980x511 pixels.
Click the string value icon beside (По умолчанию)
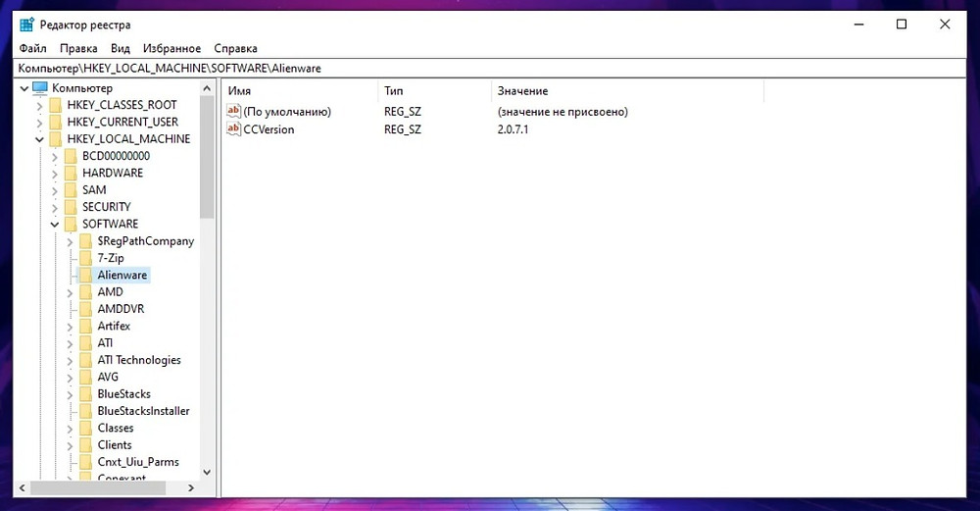(x=234, y=112)
